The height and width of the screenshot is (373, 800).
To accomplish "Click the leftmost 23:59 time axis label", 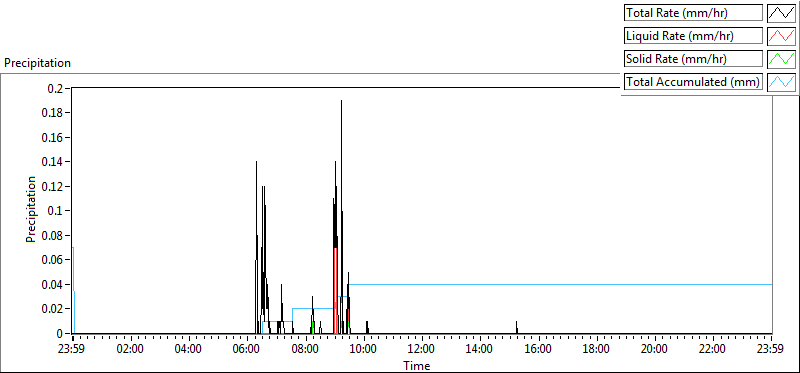I will (73, 349).
